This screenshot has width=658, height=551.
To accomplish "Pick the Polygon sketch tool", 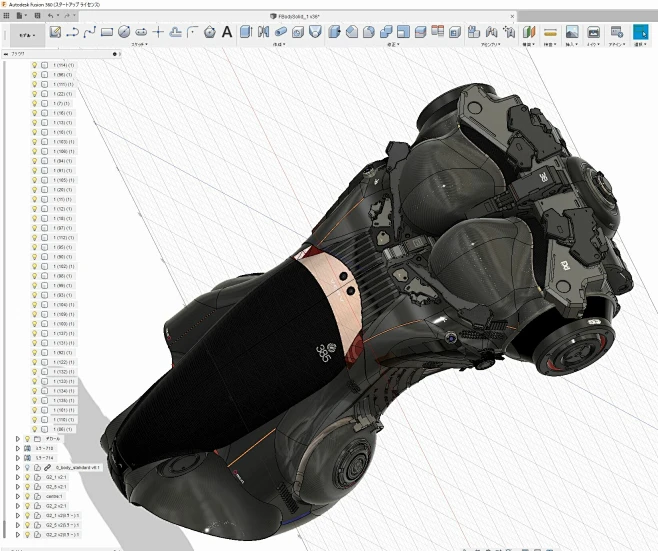I will 209,32.
